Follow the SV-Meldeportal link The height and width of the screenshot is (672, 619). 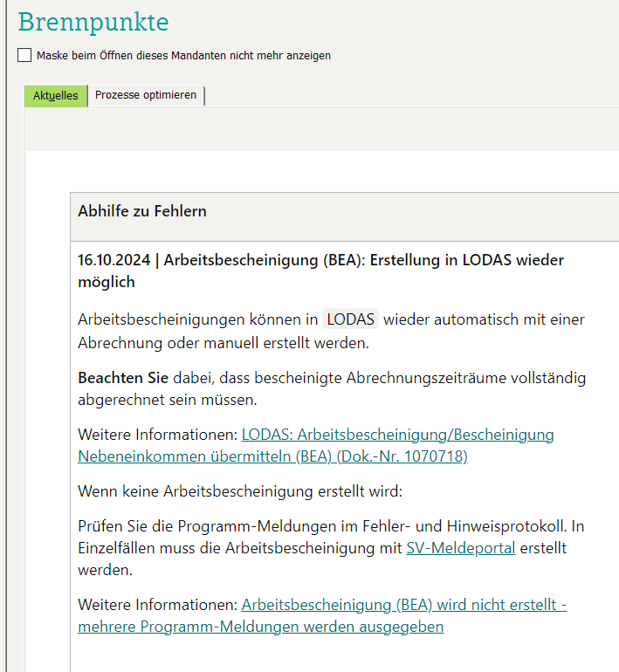tap(460, 548)
